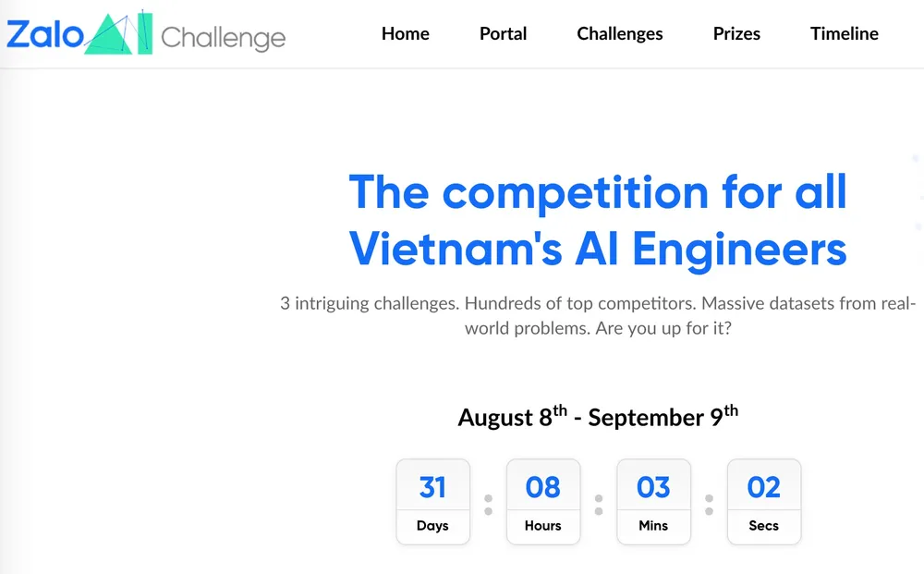
Task: Select the 03 Mins countdown card
Action: click(x=653, y=502)
